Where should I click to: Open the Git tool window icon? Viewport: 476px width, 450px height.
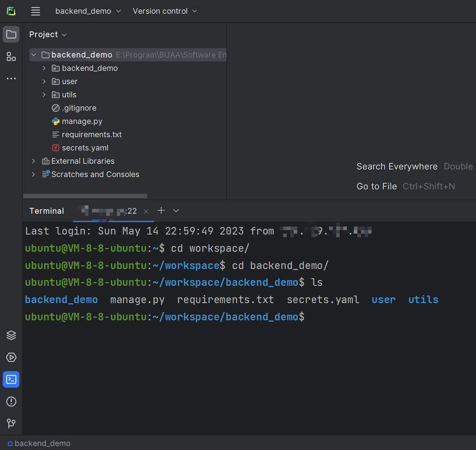[11, 424]
